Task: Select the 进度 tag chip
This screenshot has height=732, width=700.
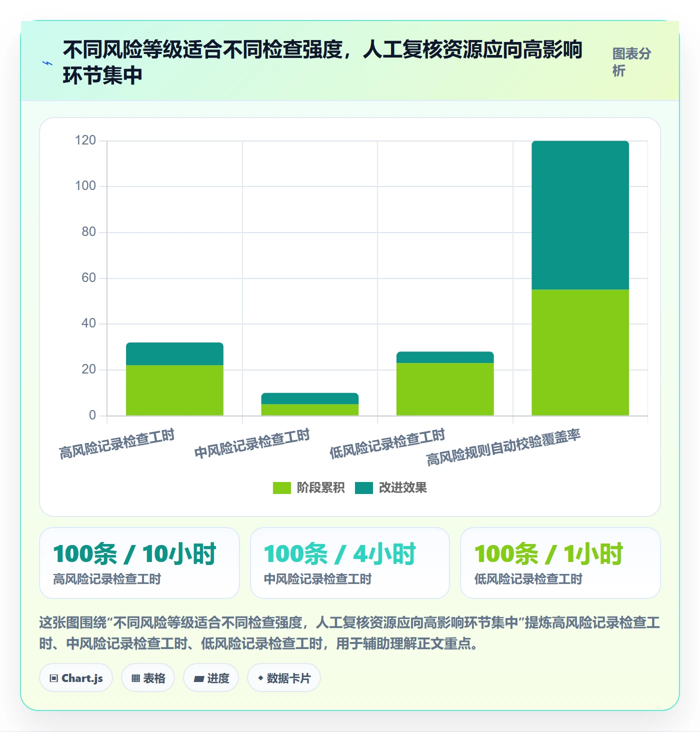Action: [211, 678]
